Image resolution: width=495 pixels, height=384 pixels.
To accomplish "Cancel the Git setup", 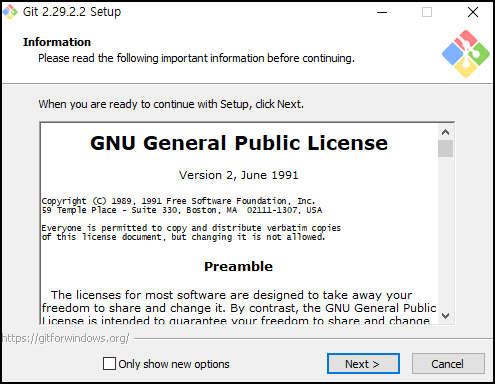I will pyautogui.click(x=448, y=364).
